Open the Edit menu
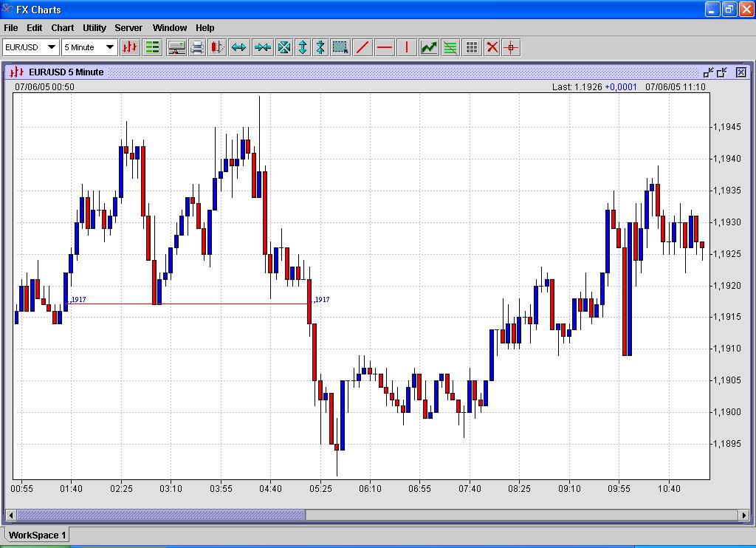This screenshot has height=548, width=756. pyautogui.click(x=34, y=28)
